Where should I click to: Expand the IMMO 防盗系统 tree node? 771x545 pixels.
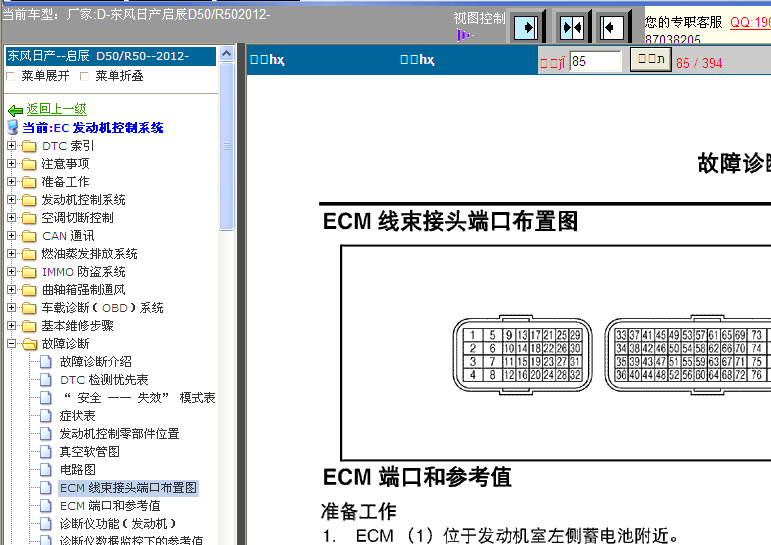pyautogui.click(x=12, y=272)
